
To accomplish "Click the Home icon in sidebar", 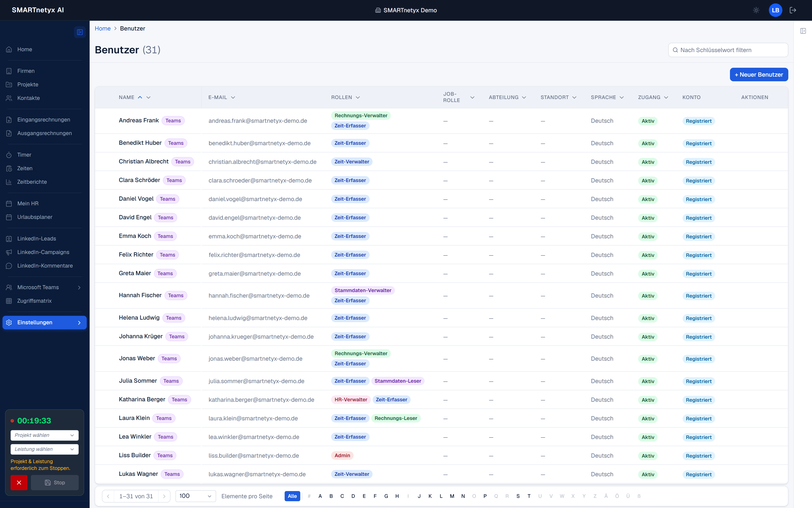I will tap(9, 49).
